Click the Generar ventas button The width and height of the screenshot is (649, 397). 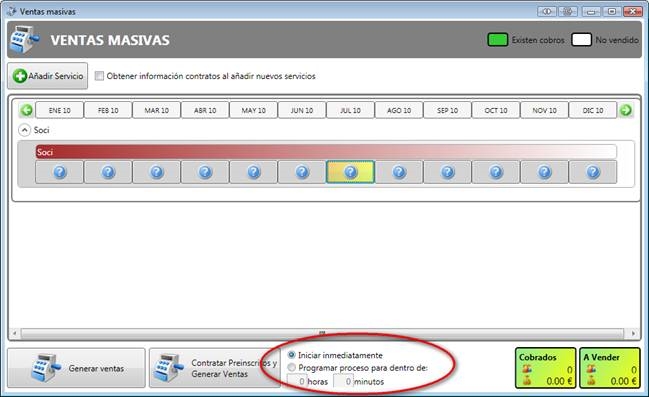[76, 368]
